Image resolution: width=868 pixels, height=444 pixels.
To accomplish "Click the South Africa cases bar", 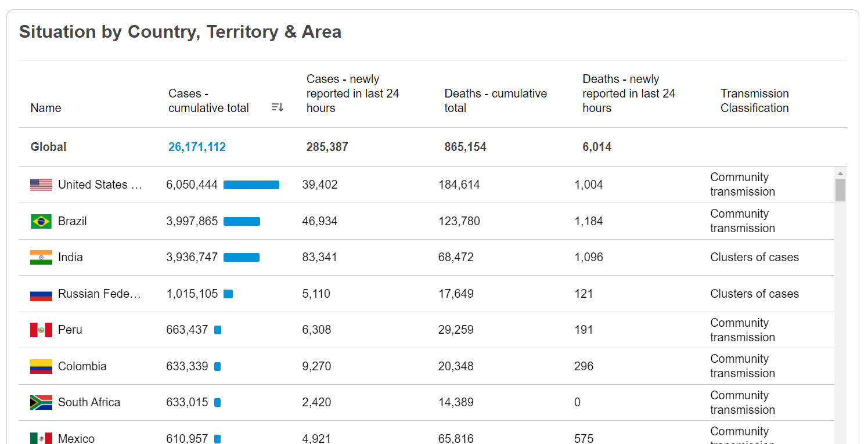I will click(x=217, y=402).
